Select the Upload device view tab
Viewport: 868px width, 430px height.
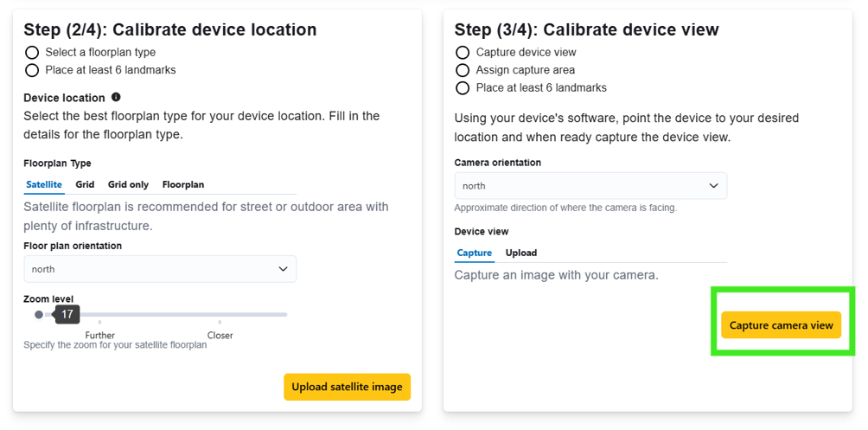point(521,253)
